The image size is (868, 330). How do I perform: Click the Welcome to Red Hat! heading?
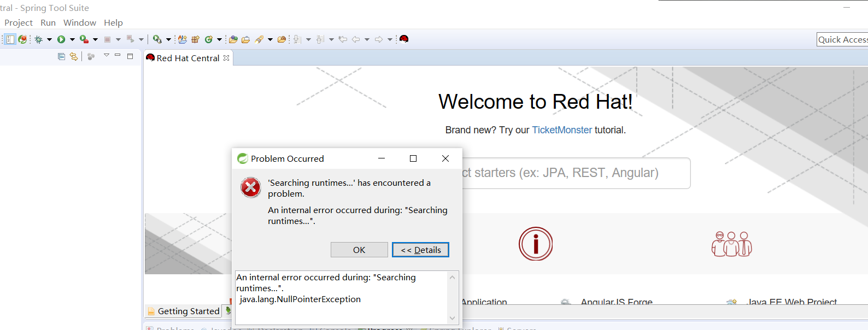536,102
